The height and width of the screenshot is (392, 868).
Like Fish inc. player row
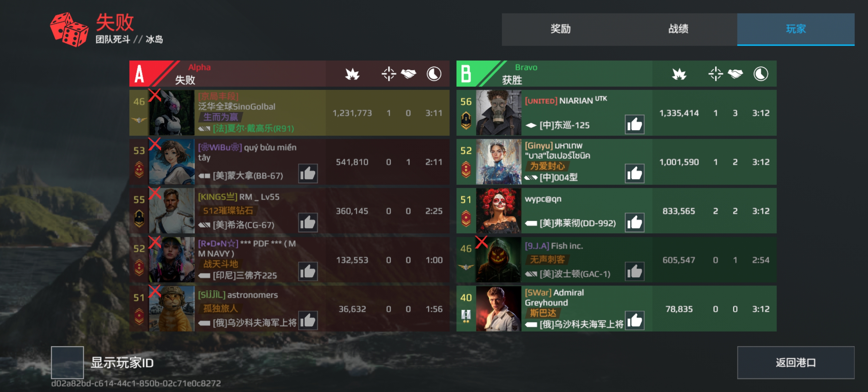click(635, 272)
